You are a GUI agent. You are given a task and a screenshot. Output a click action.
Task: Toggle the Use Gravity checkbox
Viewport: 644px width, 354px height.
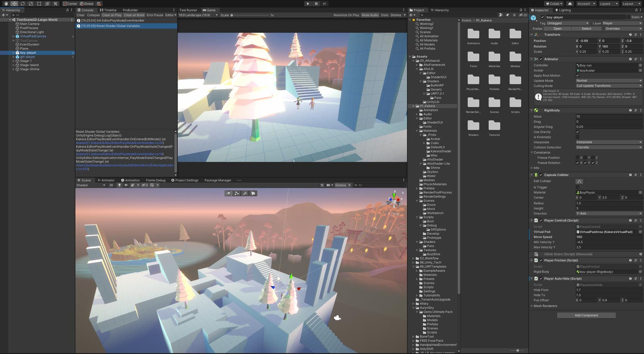(578, 132)
